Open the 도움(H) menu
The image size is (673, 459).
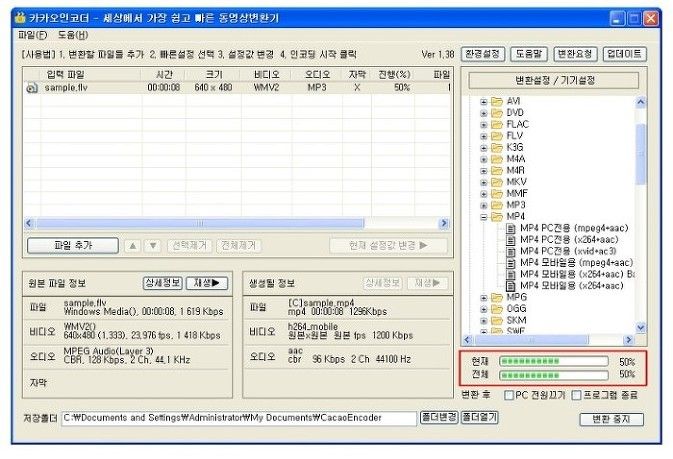pyautogui.click(x=73, y=35)
